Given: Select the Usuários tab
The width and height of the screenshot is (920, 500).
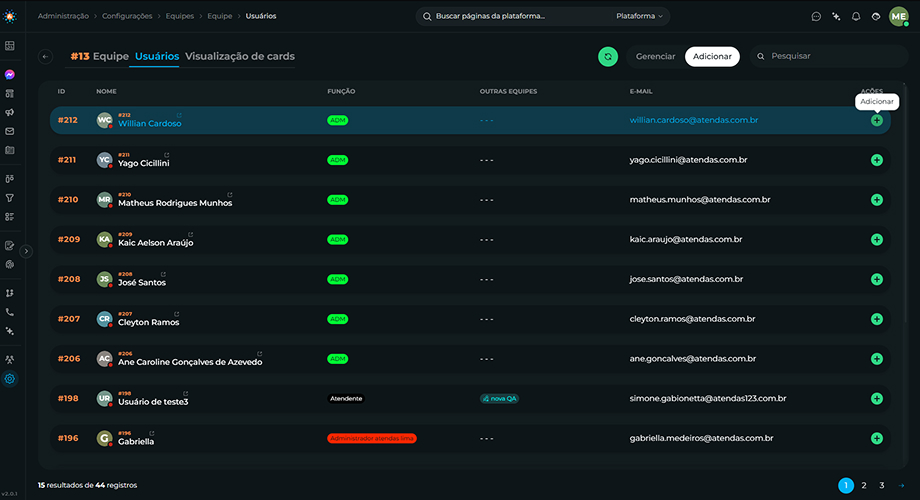Looking at the screenshot, I should 157,56.
